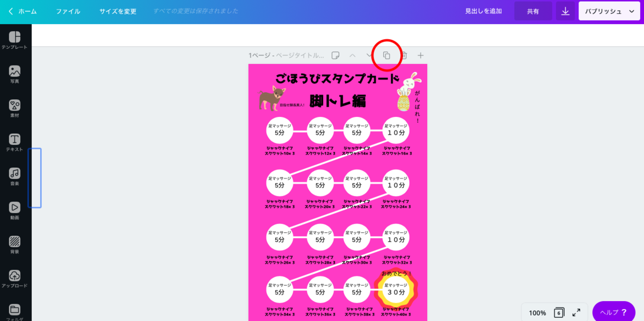Click the download icon in the top bar
This screenshot has height=321, width=644.
coord(565,11)
